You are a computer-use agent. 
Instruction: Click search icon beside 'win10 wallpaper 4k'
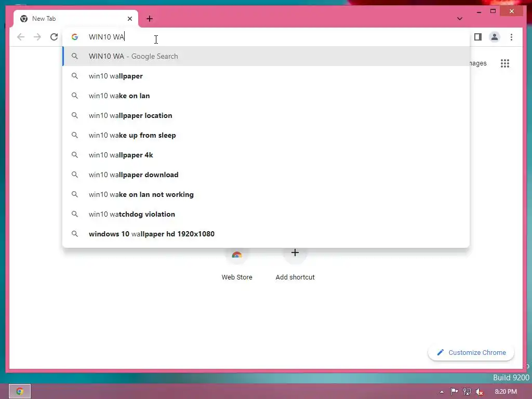pos(75,155)
